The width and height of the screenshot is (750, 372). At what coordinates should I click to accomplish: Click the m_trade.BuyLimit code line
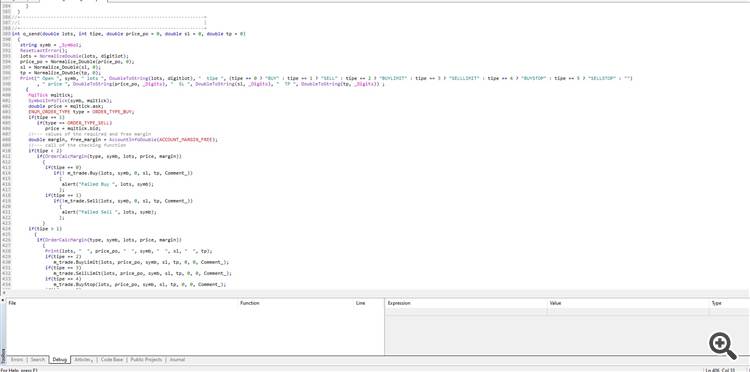point(141,262)
